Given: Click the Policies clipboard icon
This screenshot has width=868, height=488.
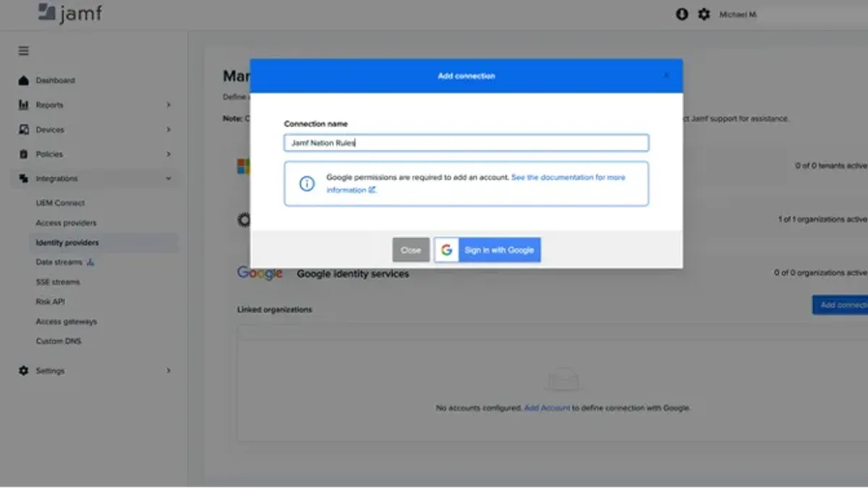Looking at the screenshot, I should (x=23, y=154).
